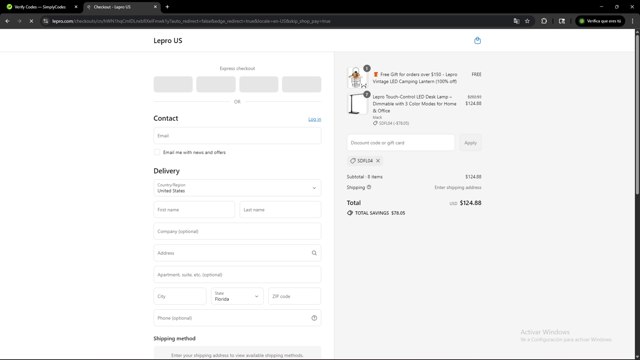Click the first express checkout button

173,84
